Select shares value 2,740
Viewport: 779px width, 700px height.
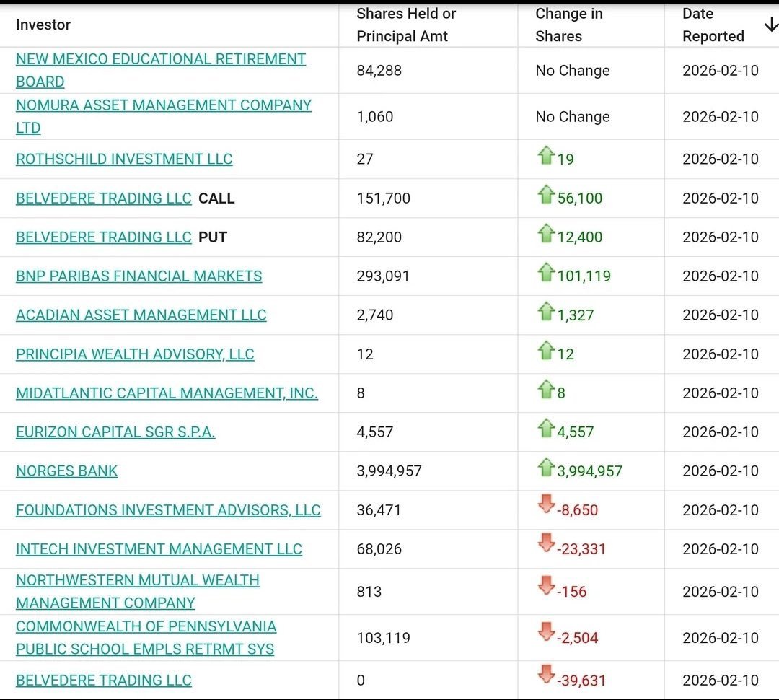(x=375, y=315)
